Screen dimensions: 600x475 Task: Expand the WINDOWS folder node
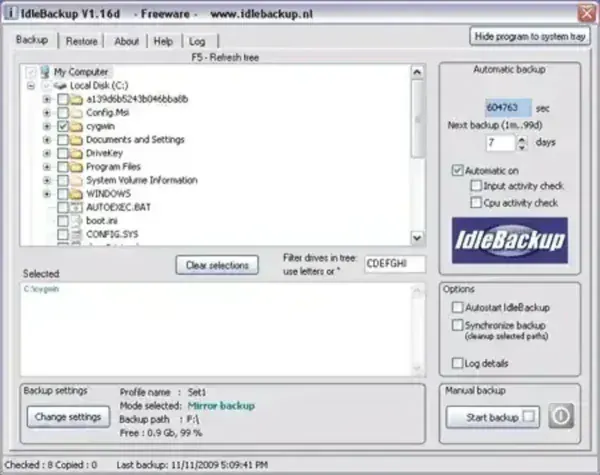(47, 194)
